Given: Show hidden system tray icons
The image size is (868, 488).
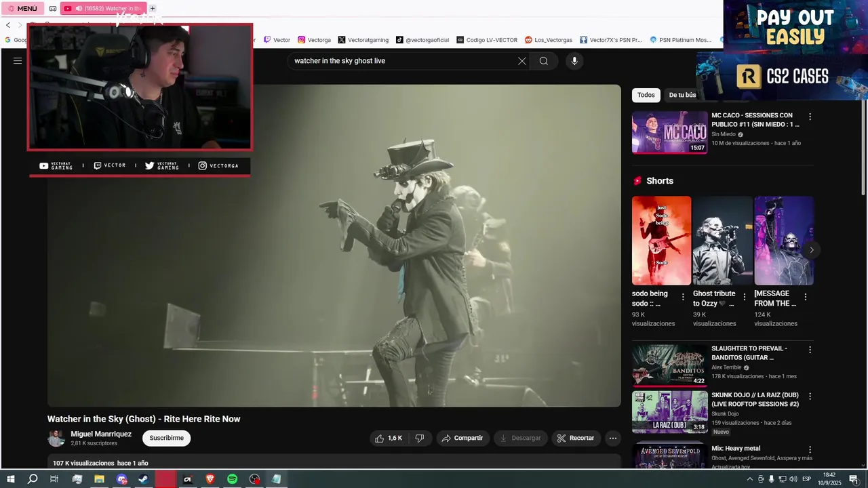Looking at the screenshot, I should (x=749, y=479).
